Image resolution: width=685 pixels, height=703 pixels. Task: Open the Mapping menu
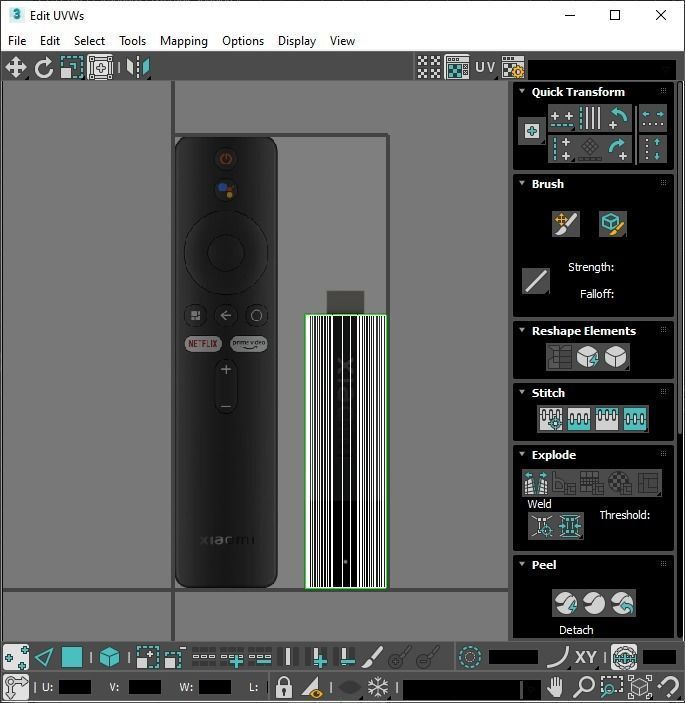(x=184, y=41)
